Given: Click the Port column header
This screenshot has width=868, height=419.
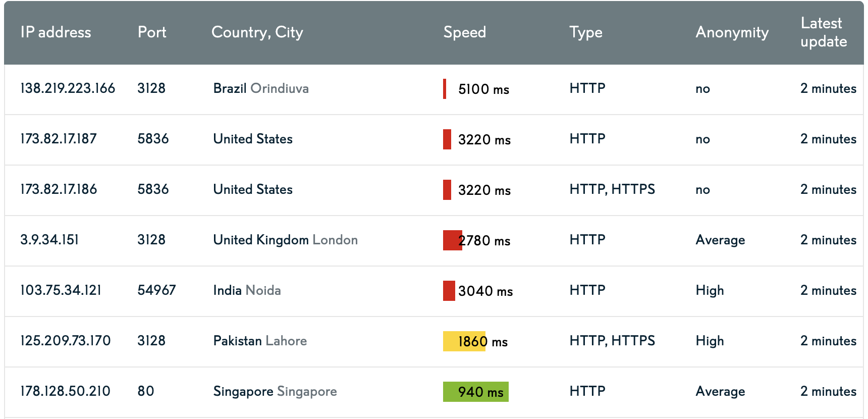Looking at the screenshot, I should pyautogui.click(x=151, y=32).
